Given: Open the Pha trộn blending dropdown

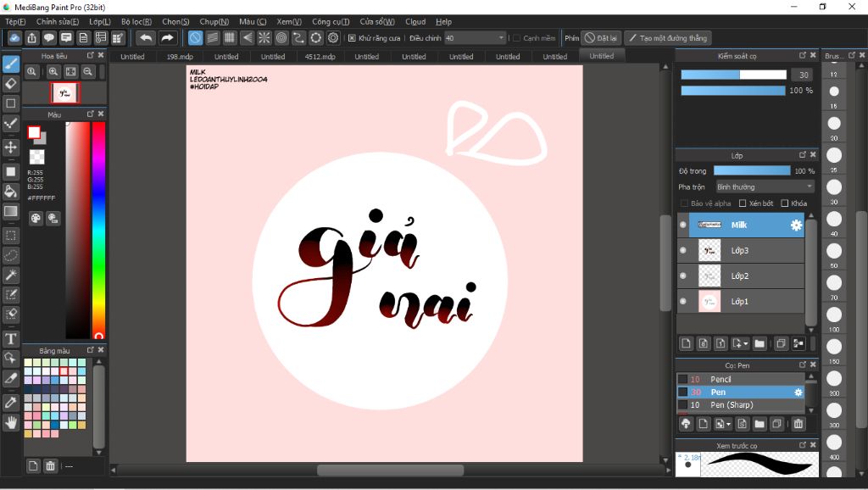Looking at the screenshot, I should tap(765, 187).
